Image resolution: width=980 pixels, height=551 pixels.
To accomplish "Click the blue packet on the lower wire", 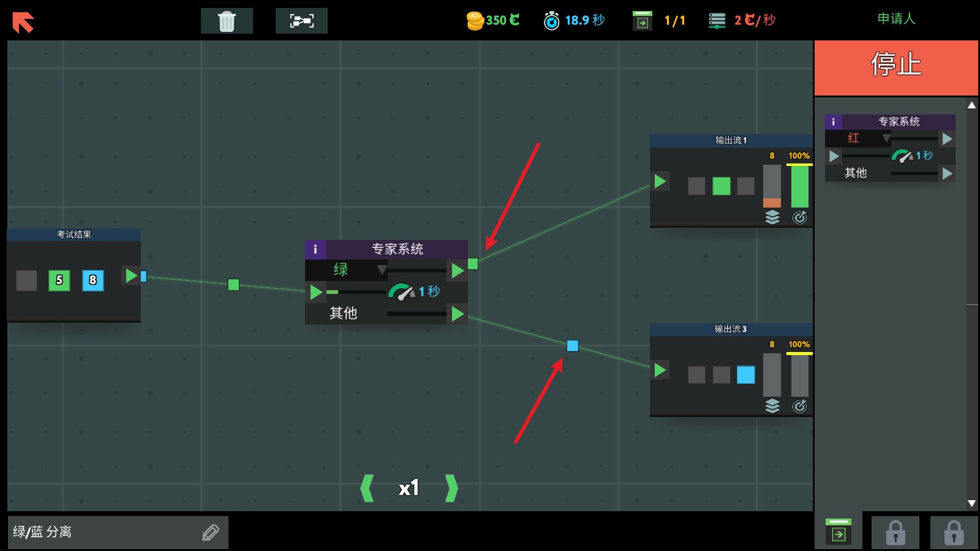I will [573, 346].
